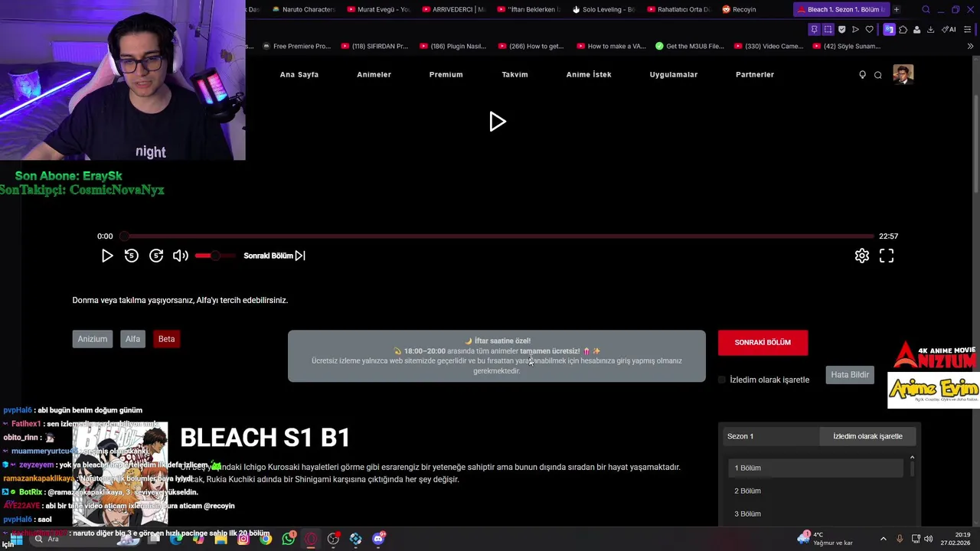This screenshot has width=980, height=551.
Task: Click the send/flow arrow icon in toolbar
Action: click(855, 30)
